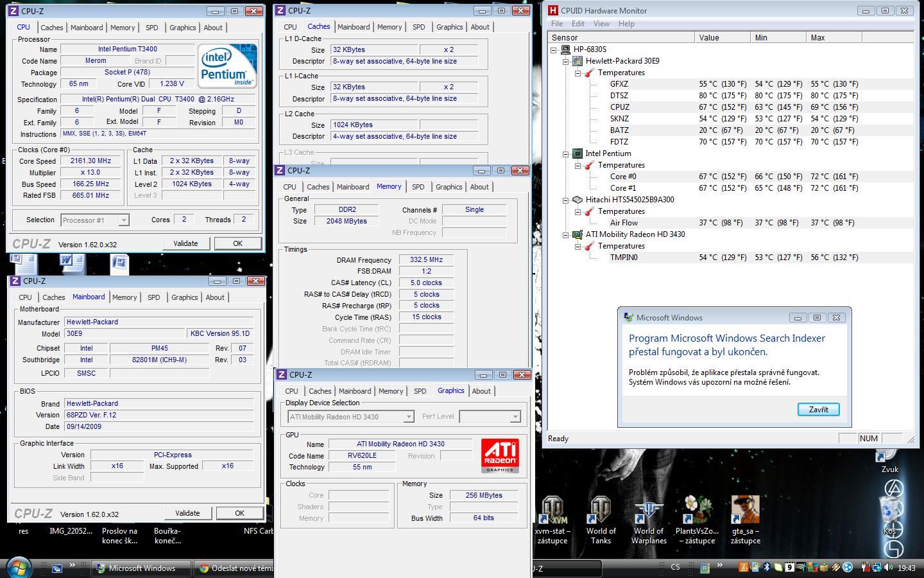The width and height of the screenshot is (924, 578).
Task: Click the CPUID Hardware Monitor title bar icon
Action: [x=553, y=10]
